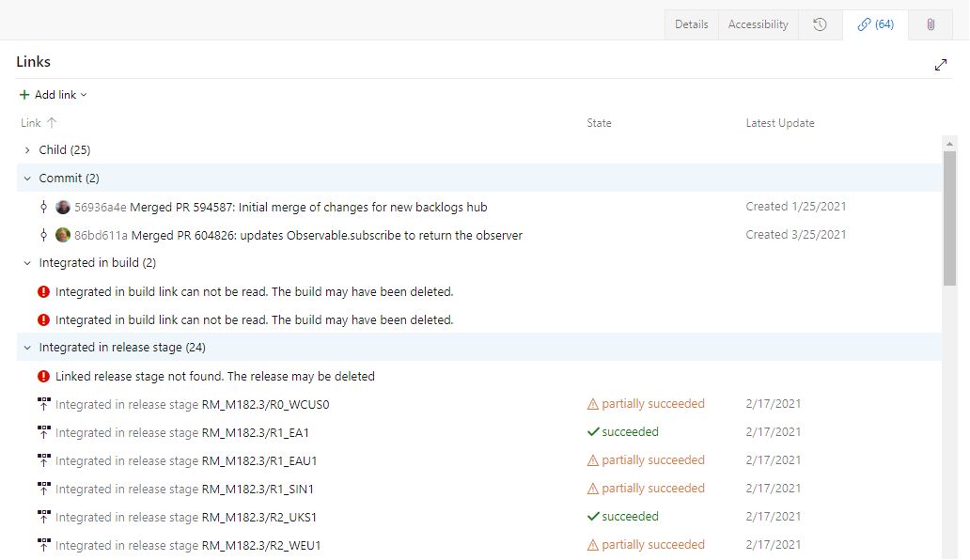Open the Attachments paperclip tab icon
The height and width of the screenshot is (560, 970).
click(930, 23)
